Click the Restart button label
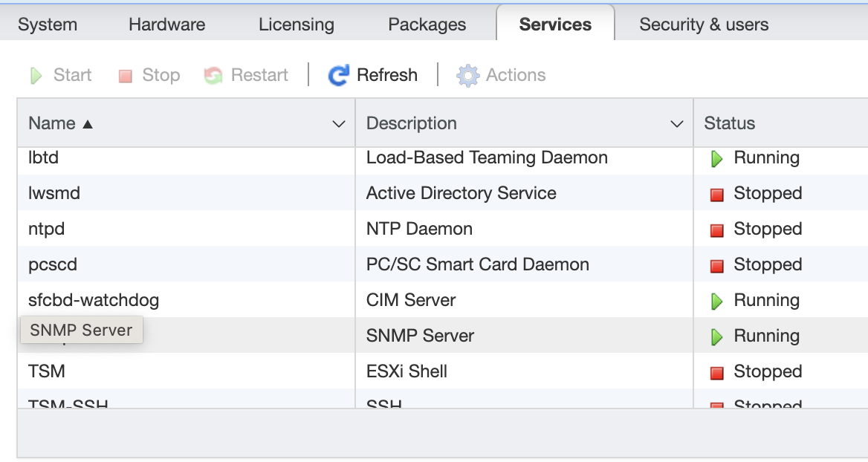868x462 pixels. pos(259,75)
